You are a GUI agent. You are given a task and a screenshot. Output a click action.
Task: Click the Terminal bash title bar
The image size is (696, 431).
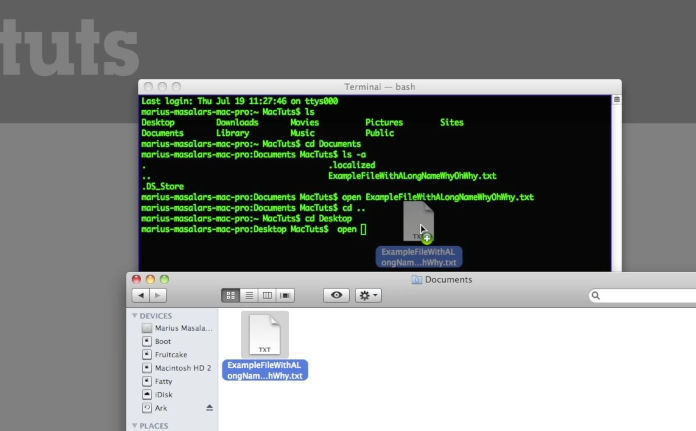click(x=379, y=87)
